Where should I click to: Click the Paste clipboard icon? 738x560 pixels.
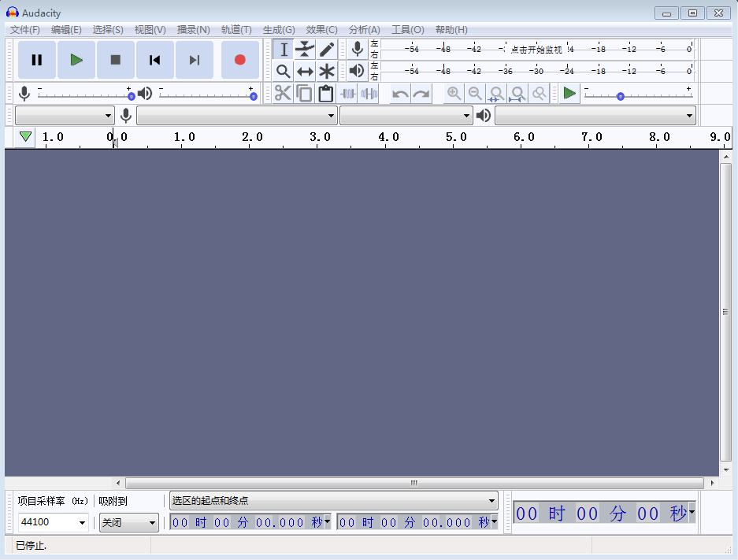(325, 94)
